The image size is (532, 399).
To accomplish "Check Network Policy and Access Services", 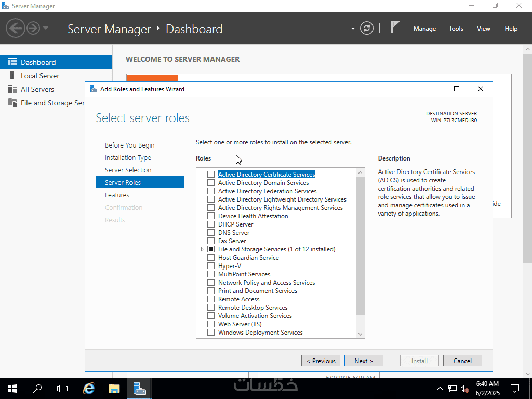I will (x=211, y=282).
